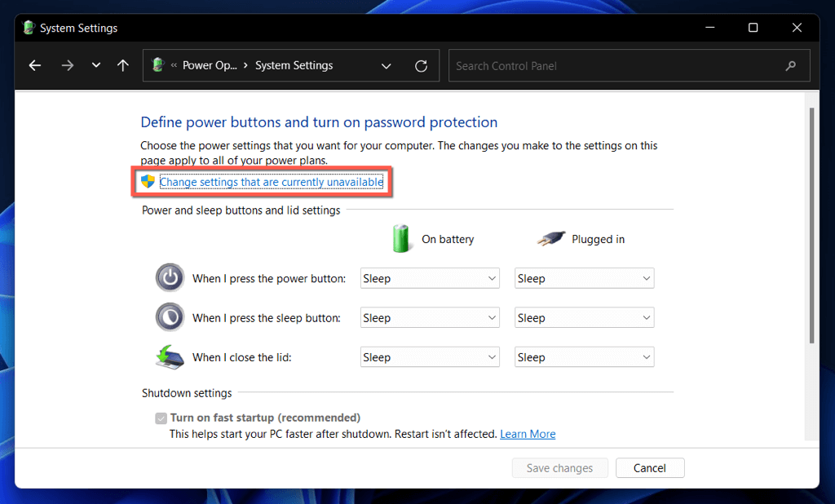Toggle Turn on fast startup checkbox
Viewport: 835px width, 504px height.
(x=161, y=418)
